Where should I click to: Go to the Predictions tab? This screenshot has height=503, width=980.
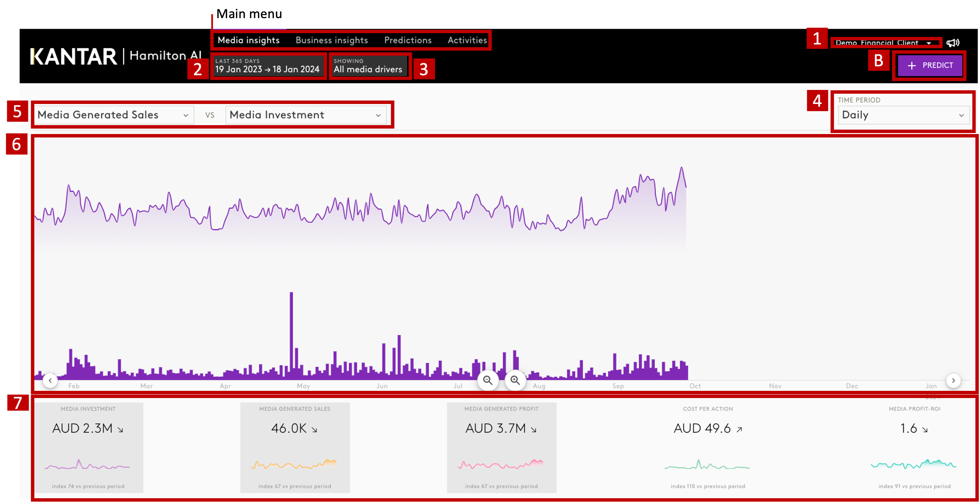point(408,40)
